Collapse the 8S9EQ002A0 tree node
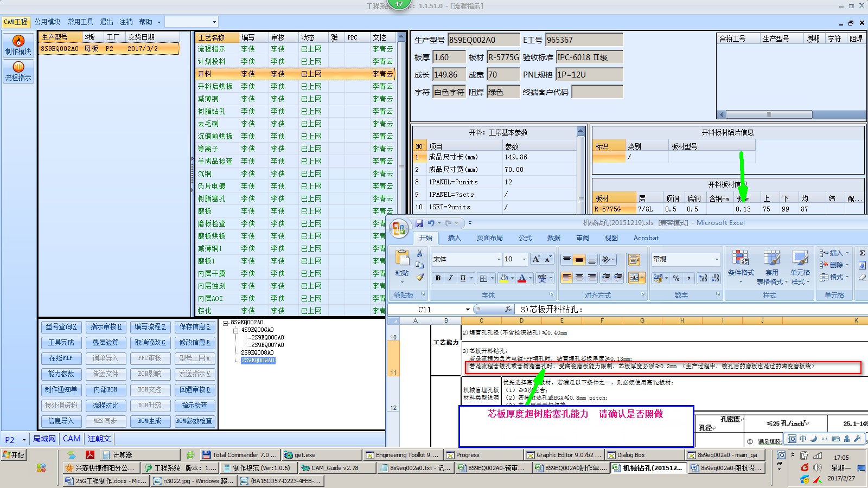This screenshot has height=488, width=868. pos(226,322)
